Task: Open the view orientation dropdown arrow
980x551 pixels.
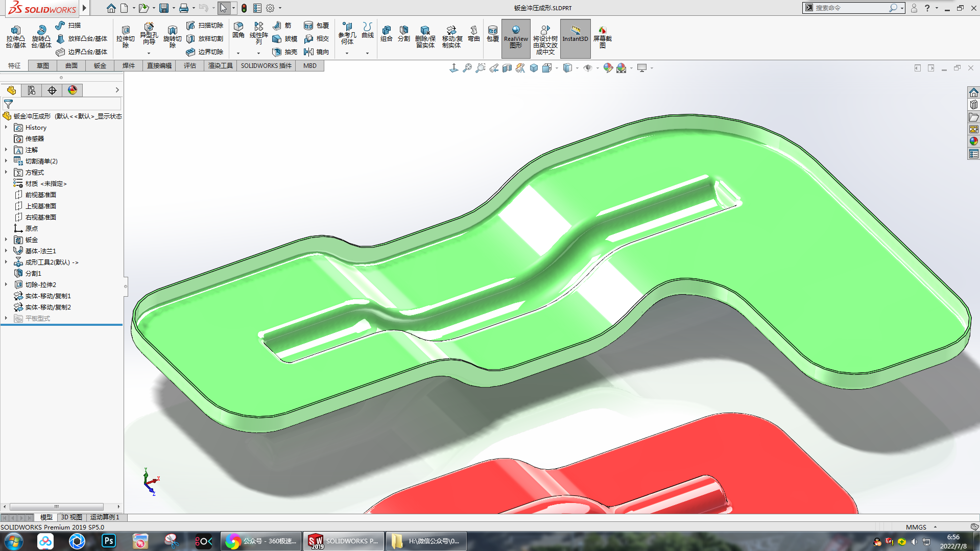Action: click(x=557, y=68)
